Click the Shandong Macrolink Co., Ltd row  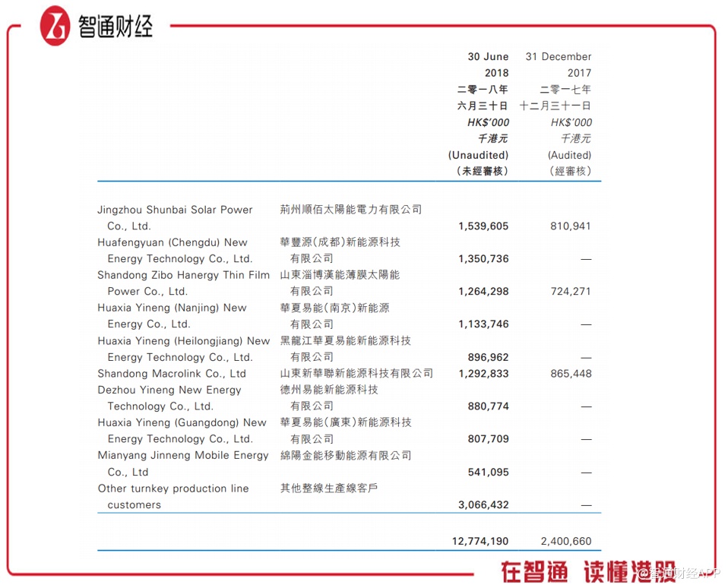tap(349, 374)
